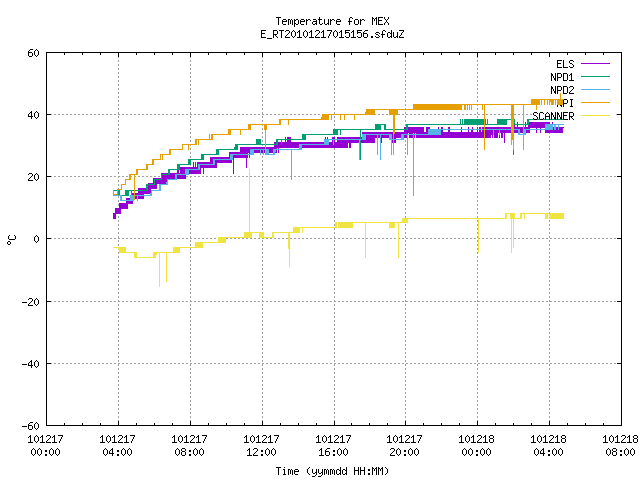Click the y-axis value 0
Viewport: 640px width, 480px height.
tap(37, 239)
